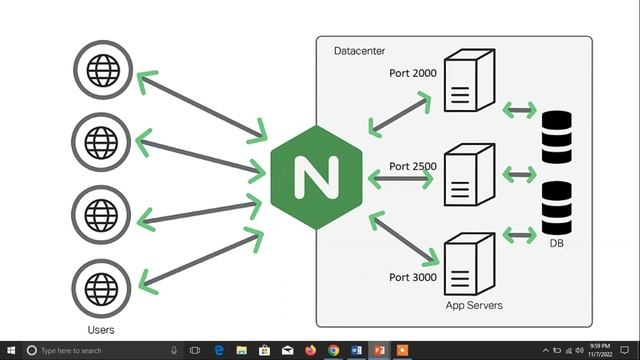Click the taskbar microphone icon
This screenshot has height=360, width=640.
[174, 350]
